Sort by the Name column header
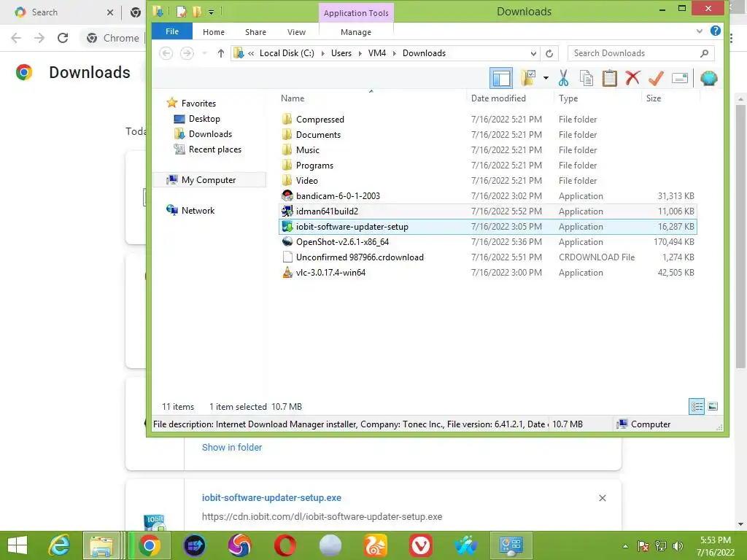Image resolution: width=747 pixels, height=560 pixels. [x=293, y=98]
